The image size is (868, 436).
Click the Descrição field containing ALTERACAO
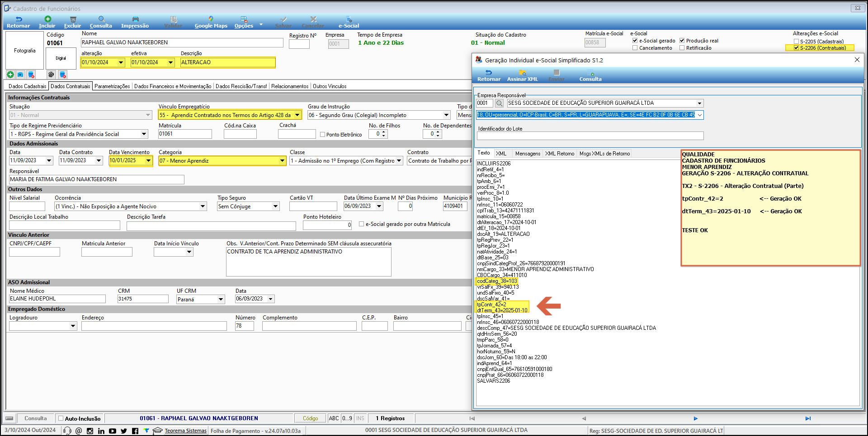(227, 62)
